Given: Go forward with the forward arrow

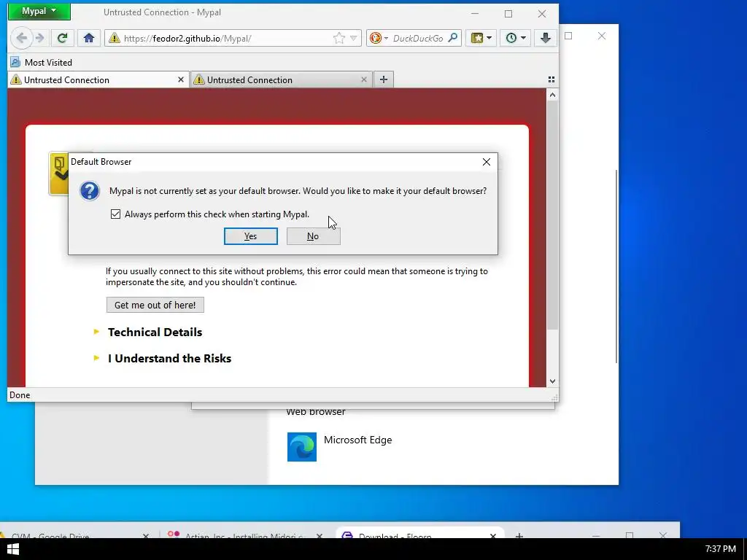Looking at the screenshot, I should [x=40, y=38].
